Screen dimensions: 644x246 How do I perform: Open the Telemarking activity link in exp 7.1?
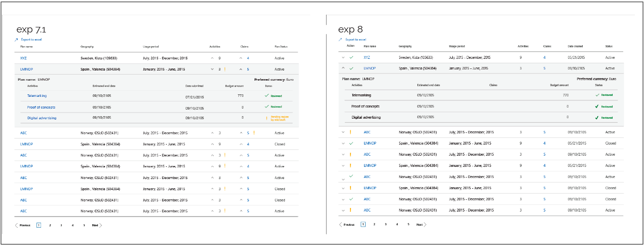coord(38,96)
